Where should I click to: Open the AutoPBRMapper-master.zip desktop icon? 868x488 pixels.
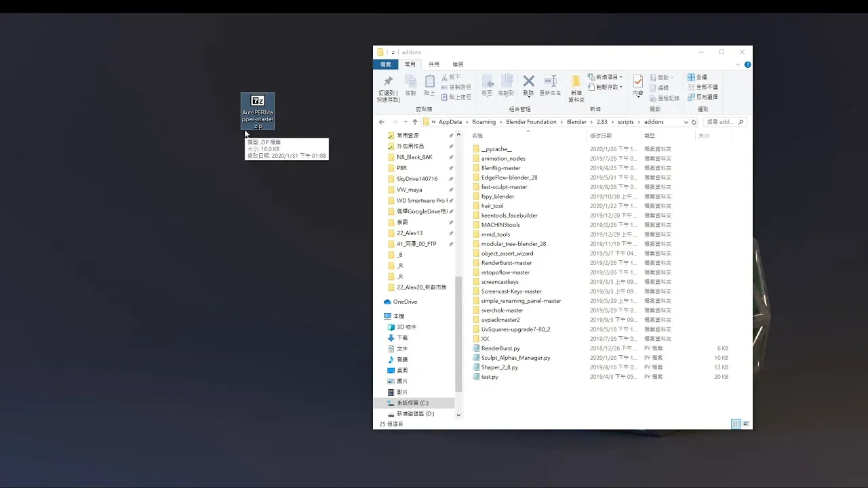[258, 111]
